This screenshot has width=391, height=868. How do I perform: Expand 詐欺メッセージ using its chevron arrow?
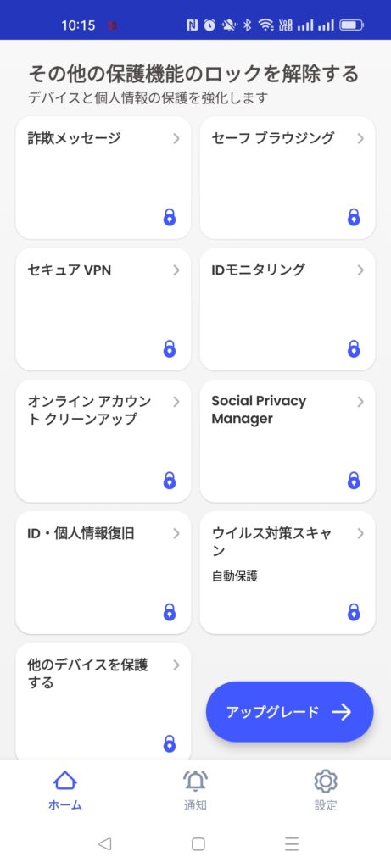[176, 138]
